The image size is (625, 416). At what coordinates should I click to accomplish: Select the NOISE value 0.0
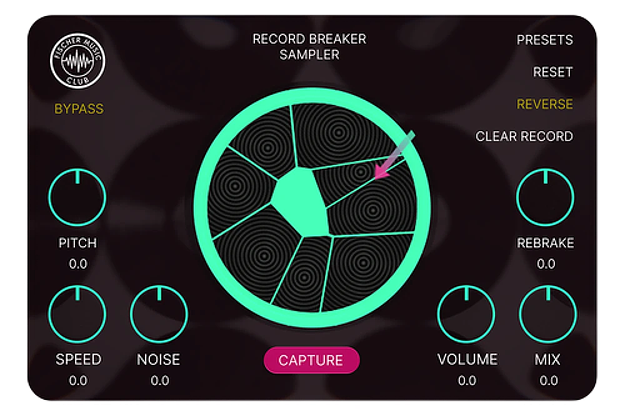coord(159,381)
